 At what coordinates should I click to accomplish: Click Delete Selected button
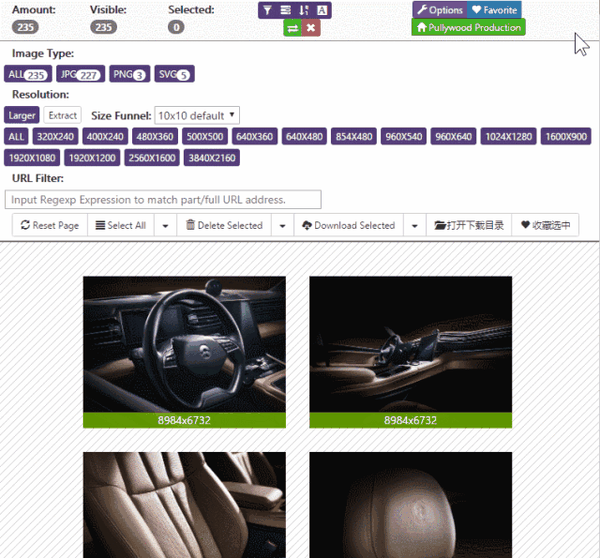tap(224, 225)
